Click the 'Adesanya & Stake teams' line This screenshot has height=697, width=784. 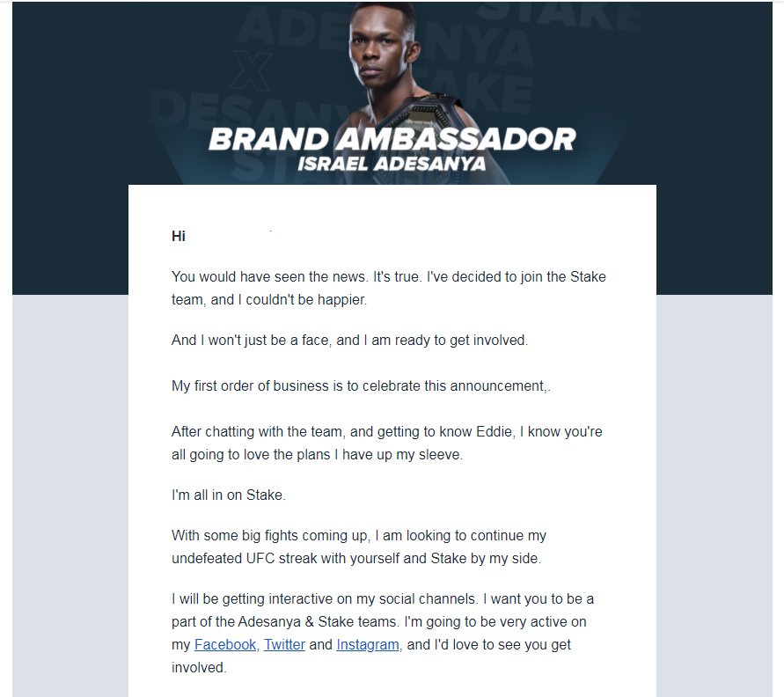tap(379, 621)
